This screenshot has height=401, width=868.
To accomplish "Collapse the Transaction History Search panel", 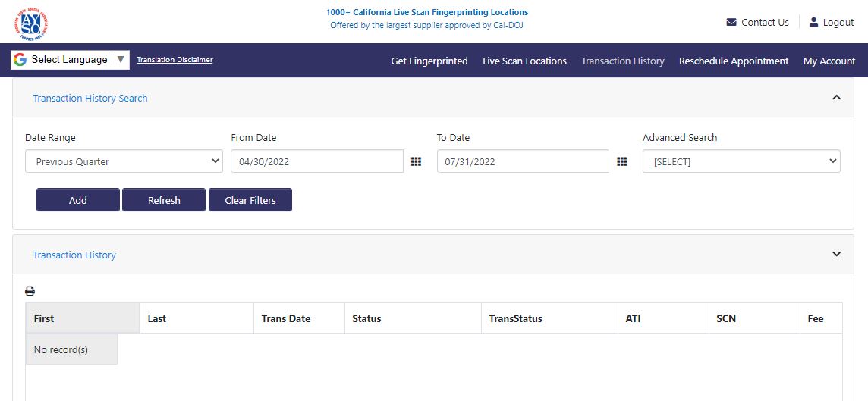I will pyautogui.click(x=837, y=98).
